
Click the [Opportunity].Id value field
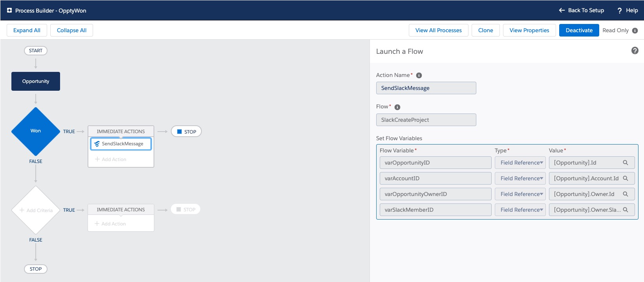coord(592,163)
